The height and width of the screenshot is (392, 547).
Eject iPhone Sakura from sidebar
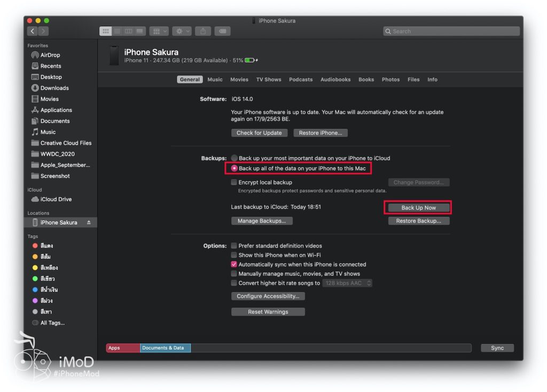[x=89, y=223]
